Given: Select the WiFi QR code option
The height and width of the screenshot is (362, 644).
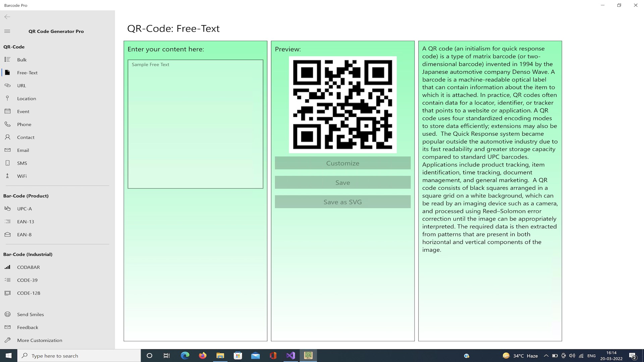Looking at the screenshot, I should point(22,176).
